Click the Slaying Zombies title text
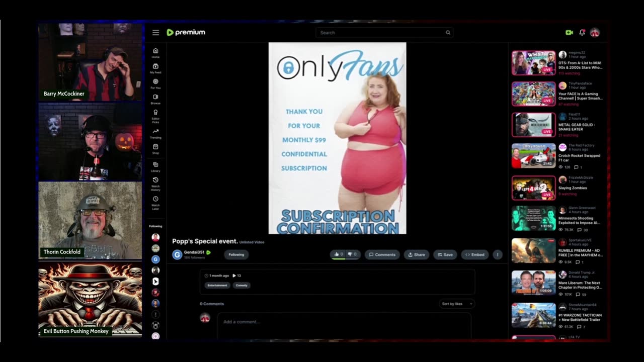This screenshot has width=644, height=362. pos(573,188)
